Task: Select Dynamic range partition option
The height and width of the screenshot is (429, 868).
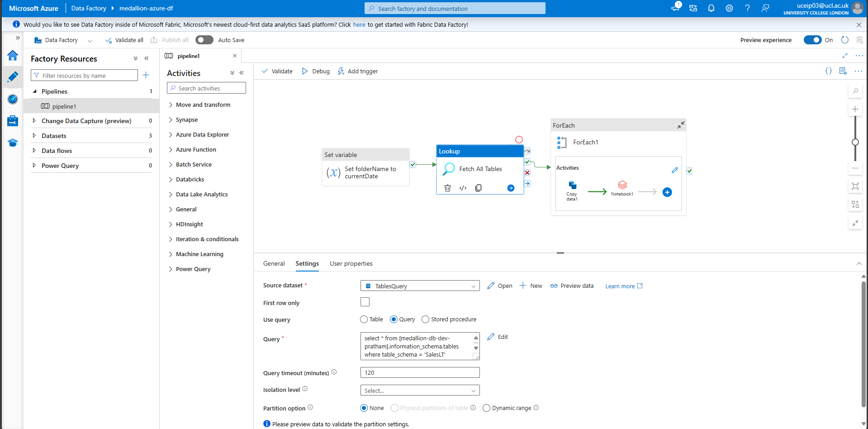Action: (486, 408)
